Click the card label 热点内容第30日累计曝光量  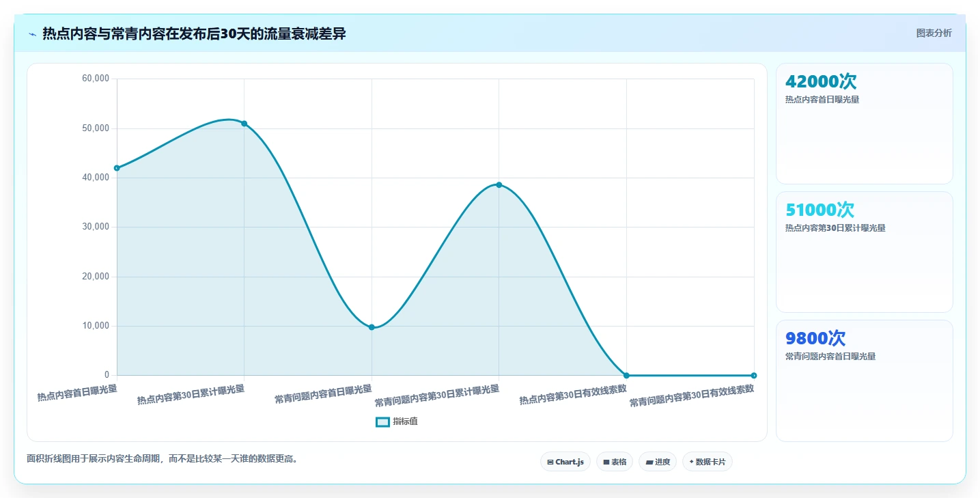click(835, 228)
